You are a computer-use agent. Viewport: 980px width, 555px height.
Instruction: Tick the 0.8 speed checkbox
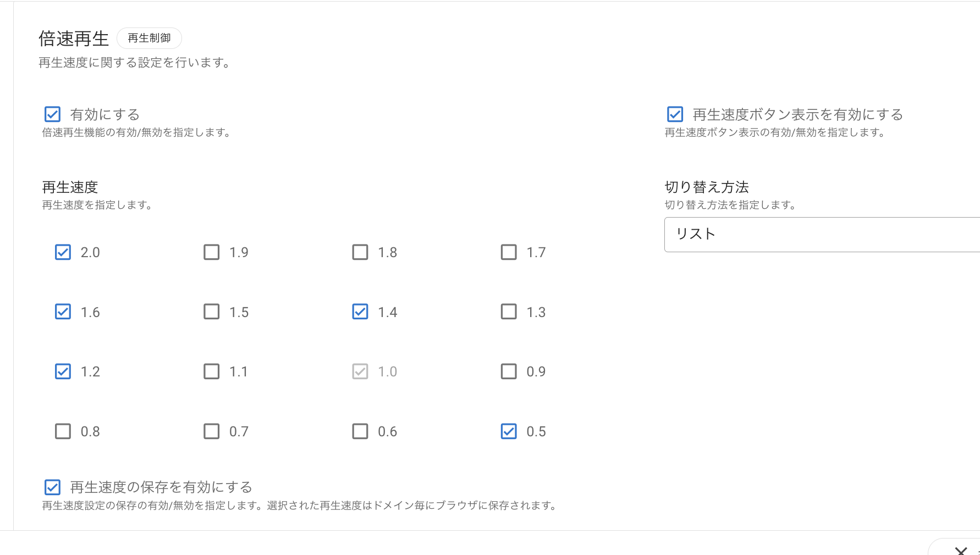coord(63,431)
